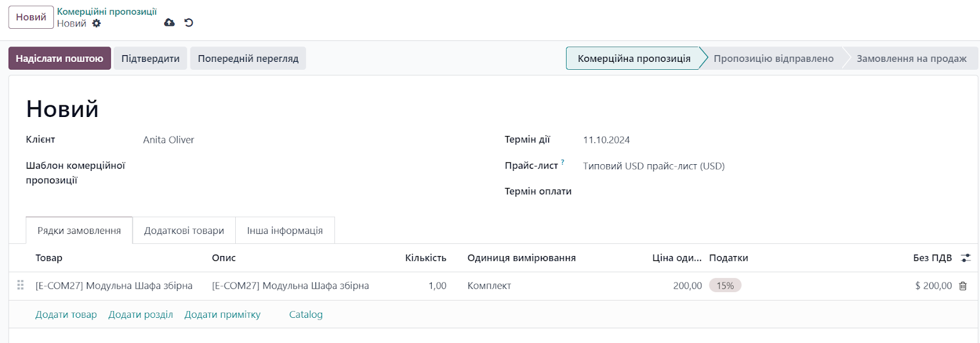Viewport: 980px width, 343px height.
Task: Save record manually with cloud upload icon
Action: [170, 23]
